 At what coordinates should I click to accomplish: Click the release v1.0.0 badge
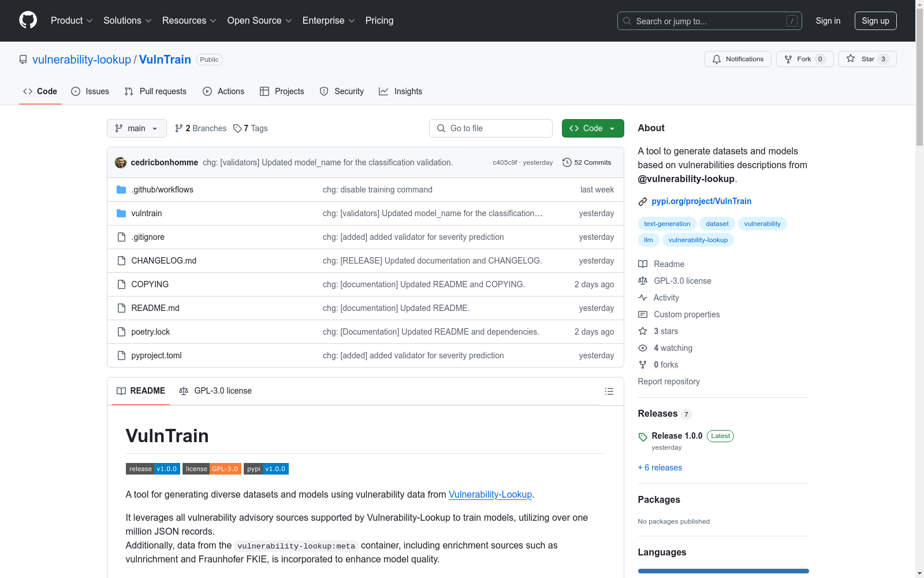tap(153, 469)
